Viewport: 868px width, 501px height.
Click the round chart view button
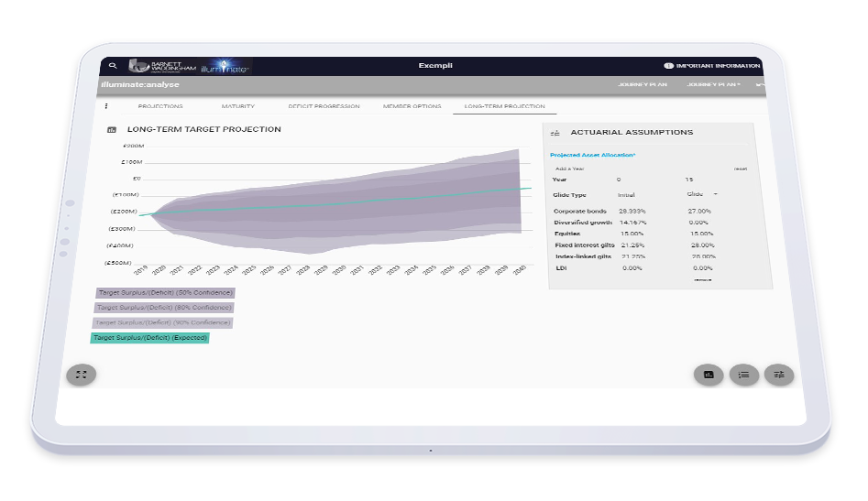(x=709, y=375)
